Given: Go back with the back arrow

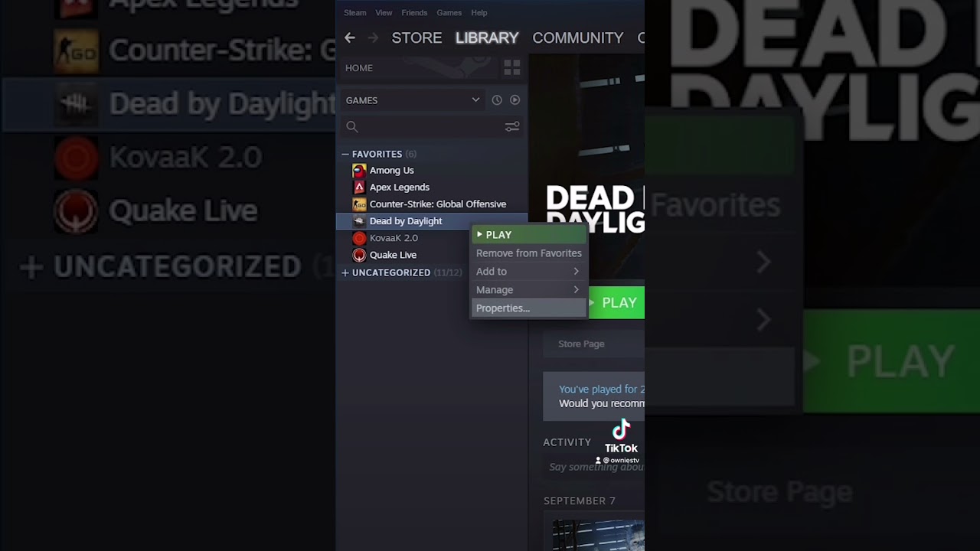Looking at the screenshot, I should (x=350, y=37).
